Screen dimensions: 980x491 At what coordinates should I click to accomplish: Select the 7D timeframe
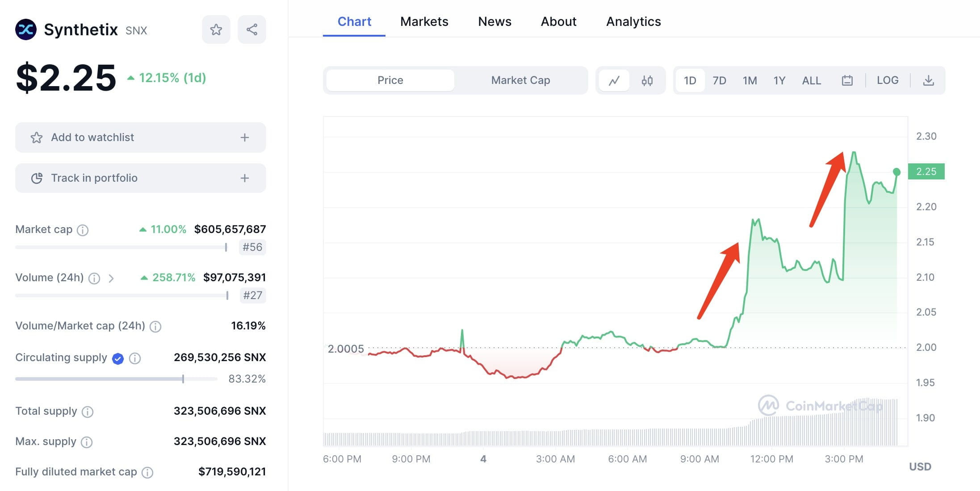720,80
